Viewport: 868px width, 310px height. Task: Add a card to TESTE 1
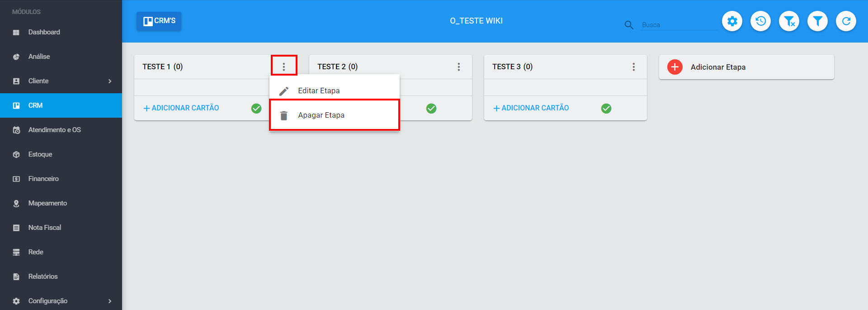coord(181,108)
